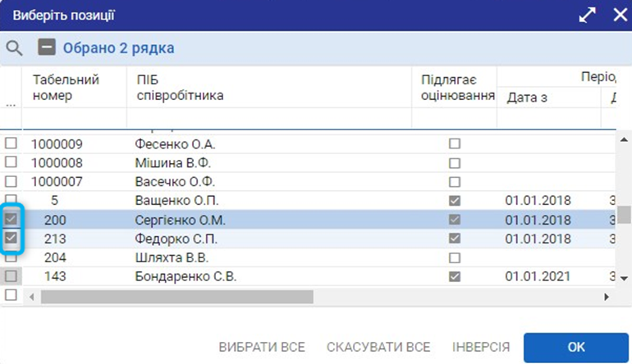This screenshot has width=632, height=364.
Task: Expand the dialog to full size
Action: 587,16
